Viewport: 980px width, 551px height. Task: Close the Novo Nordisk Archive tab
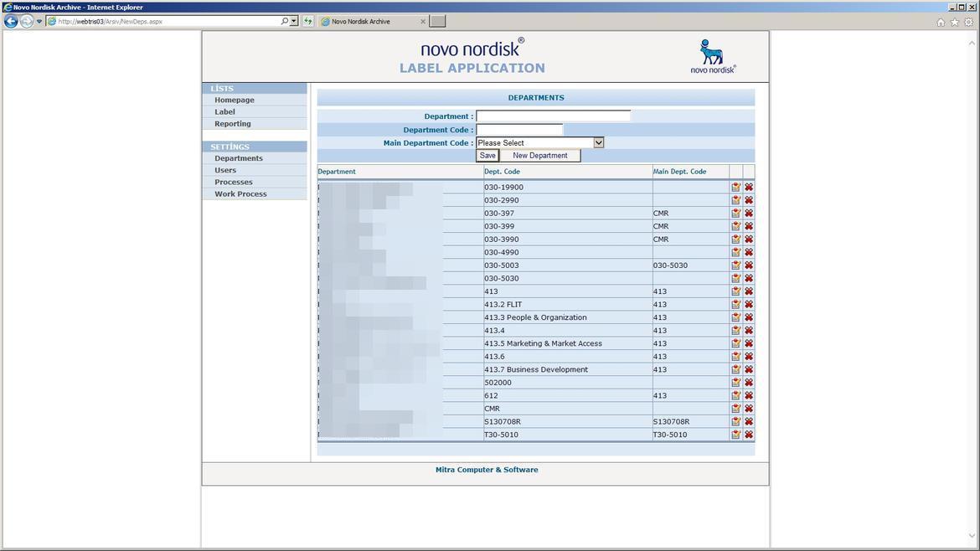[x=423, y=21]
